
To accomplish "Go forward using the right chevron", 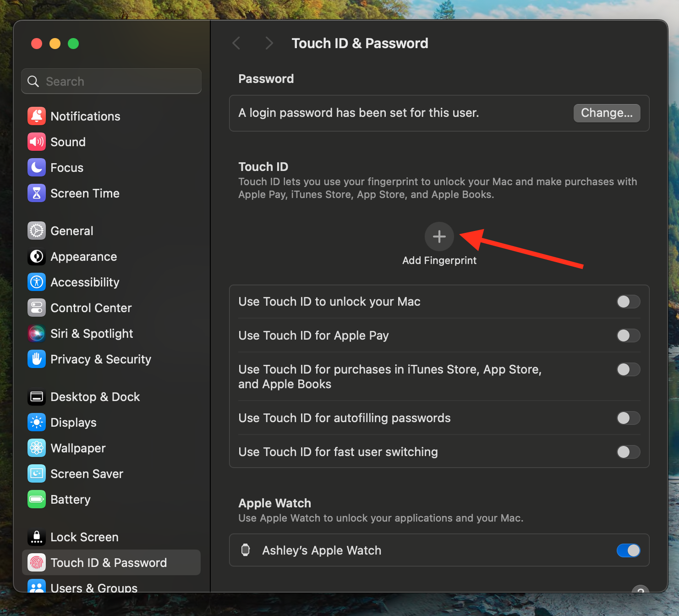I will coord(269,44).
